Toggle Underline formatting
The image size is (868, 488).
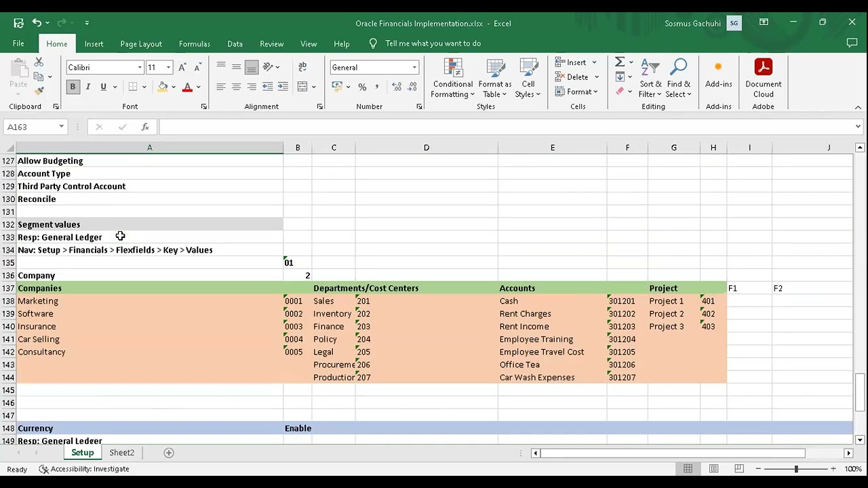[103, 87]
